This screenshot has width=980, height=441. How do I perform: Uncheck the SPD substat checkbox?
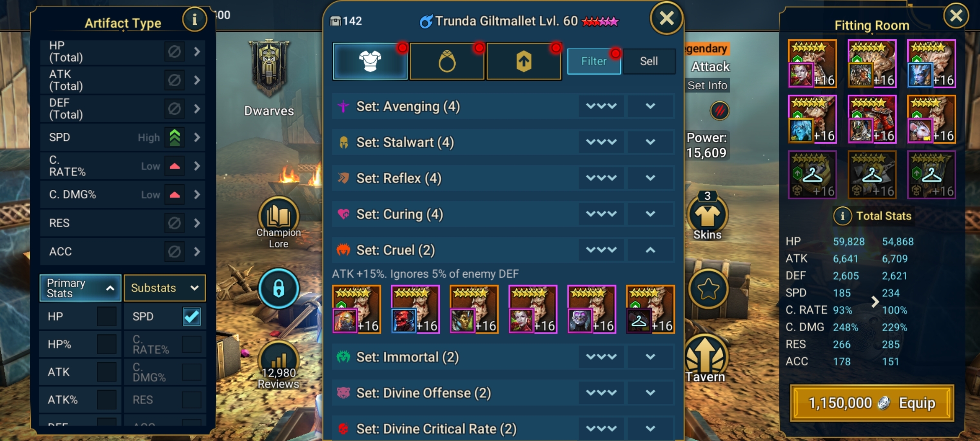click(x=192, y=316)
